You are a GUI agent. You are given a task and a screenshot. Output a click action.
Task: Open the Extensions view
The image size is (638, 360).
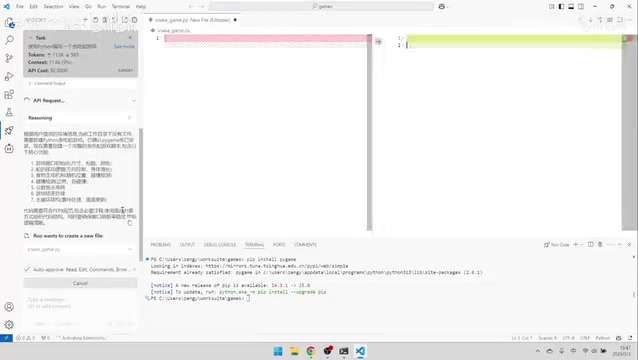tap(9, 94)
